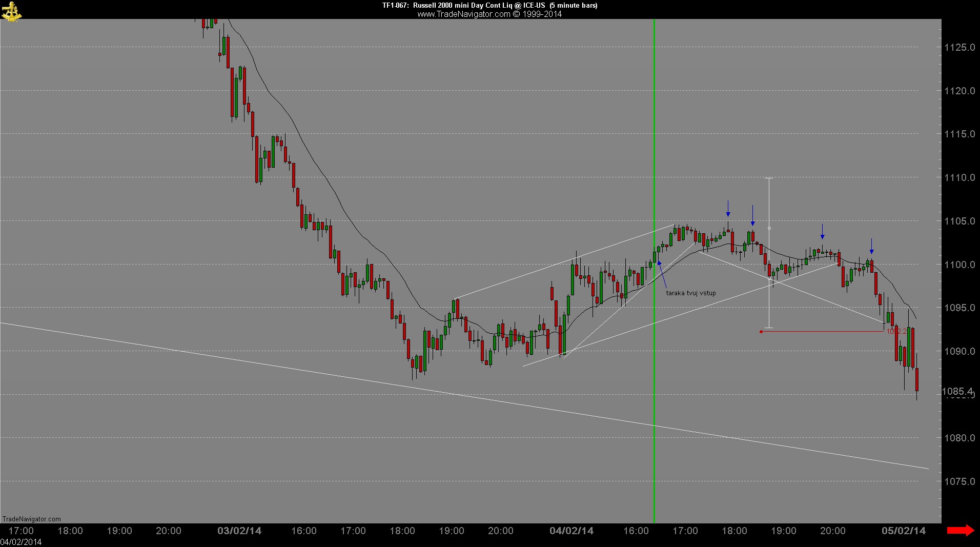Select the blue down arrow near 20:00

pos(823,231)
